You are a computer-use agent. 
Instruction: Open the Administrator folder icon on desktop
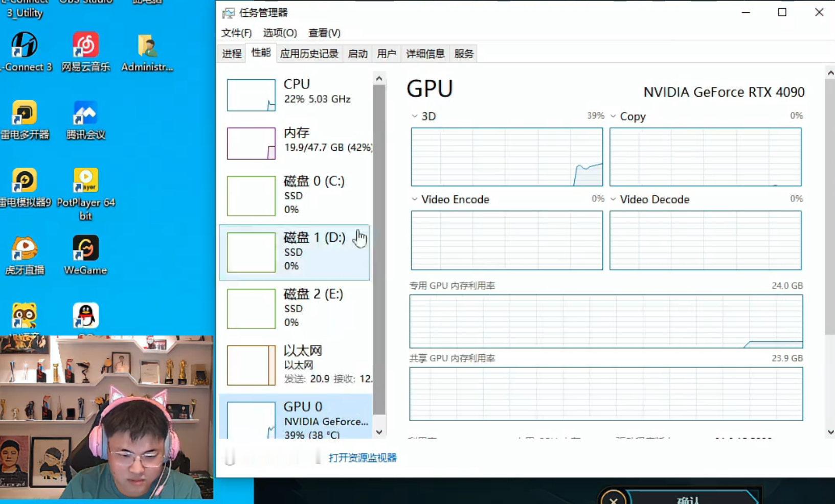(147, 52)
